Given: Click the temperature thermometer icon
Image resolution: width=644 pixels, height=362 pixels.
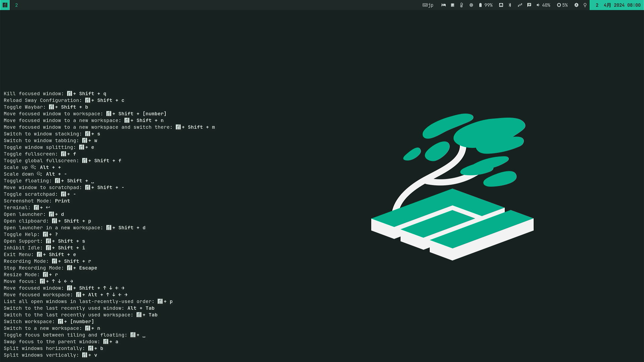Looking at the screenshot, I should tap(462, 5).
